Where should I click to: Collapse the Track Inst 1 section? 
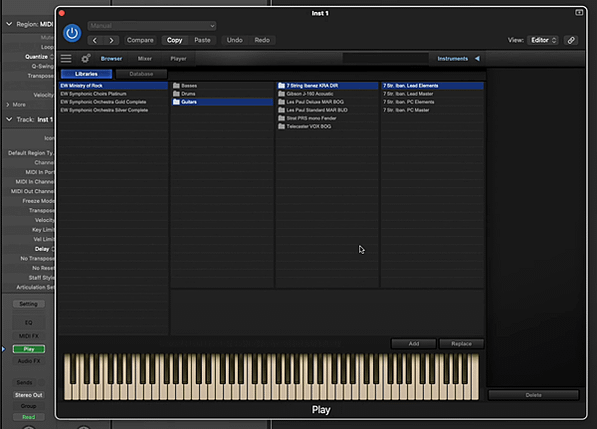click(9, 120)
